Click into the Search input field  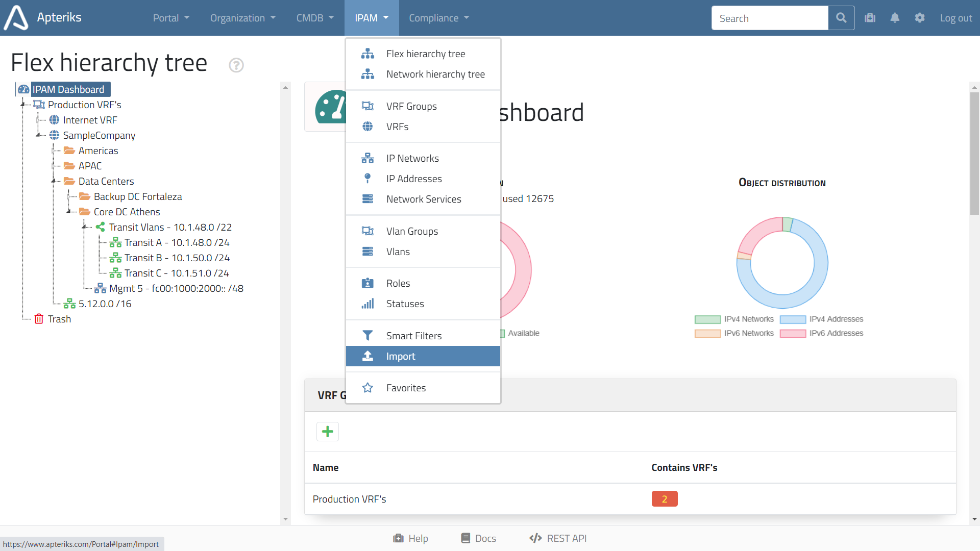(x=769, y=18)
